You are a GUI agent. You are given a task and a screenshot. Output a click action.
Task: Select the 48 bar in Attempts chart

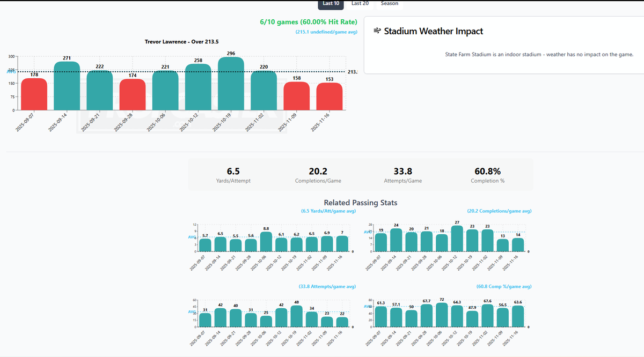pyautogui.click(x=296, y=316)
